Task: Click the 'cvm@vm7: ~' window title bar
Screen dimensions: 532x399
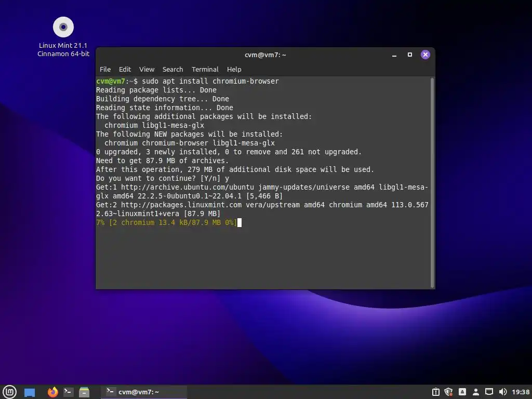Action: [x=265, y=55]
